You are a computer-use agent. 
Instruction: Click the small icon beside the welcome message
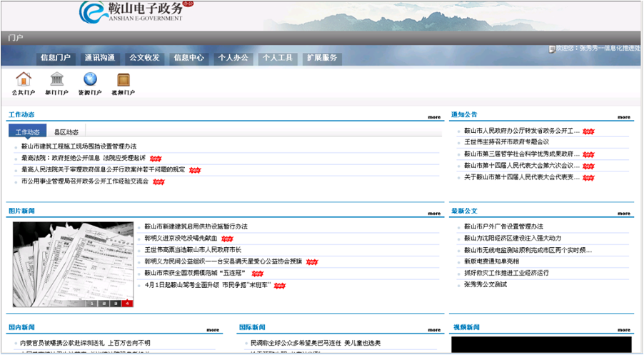[552, 49]
